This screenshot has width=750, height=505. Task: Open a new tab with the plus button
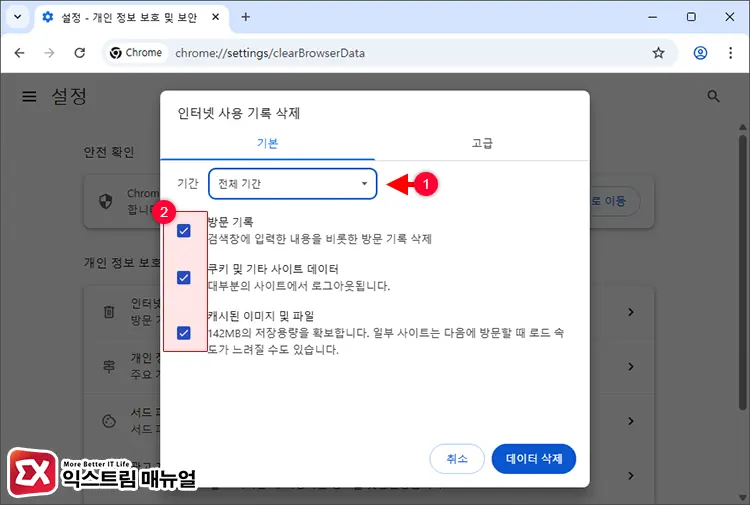tap(245, 17)
